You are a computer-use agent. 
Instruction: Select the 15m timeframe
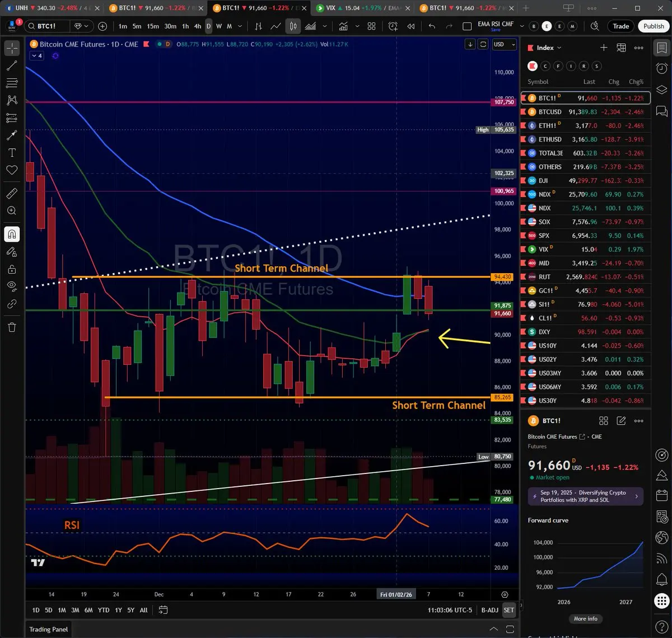pyautogui.click(x=153, y=26)
